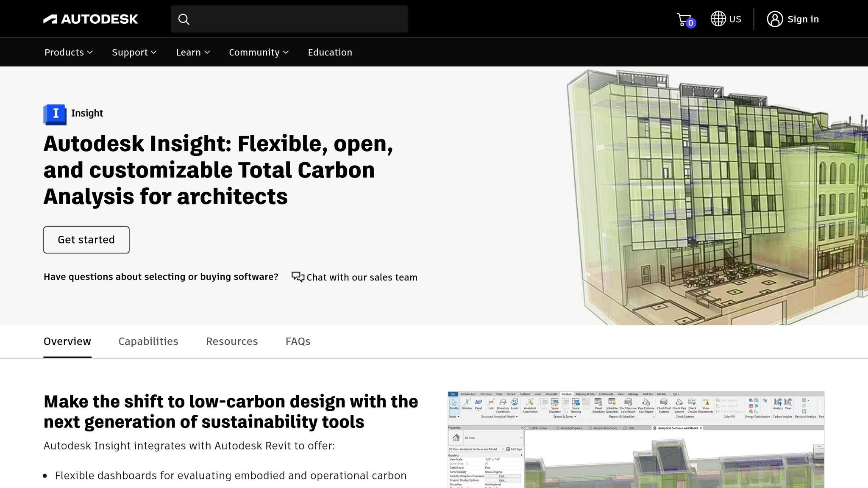Open the shopping cart
The height and width of the screenshot is (488, 868).
686,20
